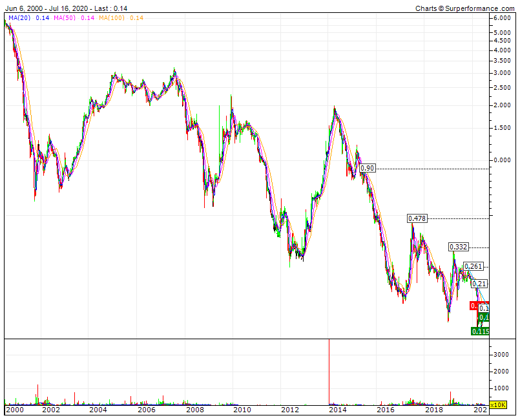Select the 0.478 price level tag
The image size is (520, 420).
pos(417,218)
